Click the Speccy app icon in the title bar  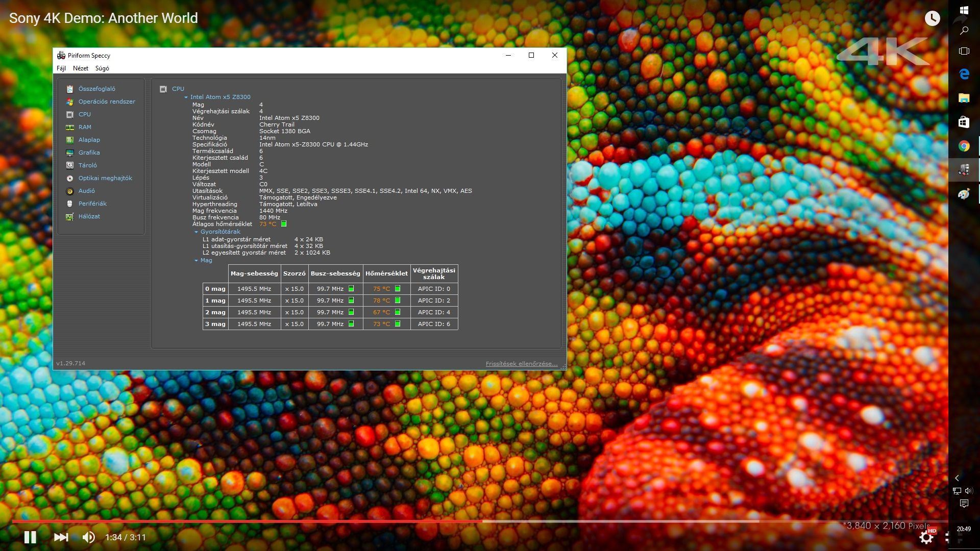pos(61,56)
